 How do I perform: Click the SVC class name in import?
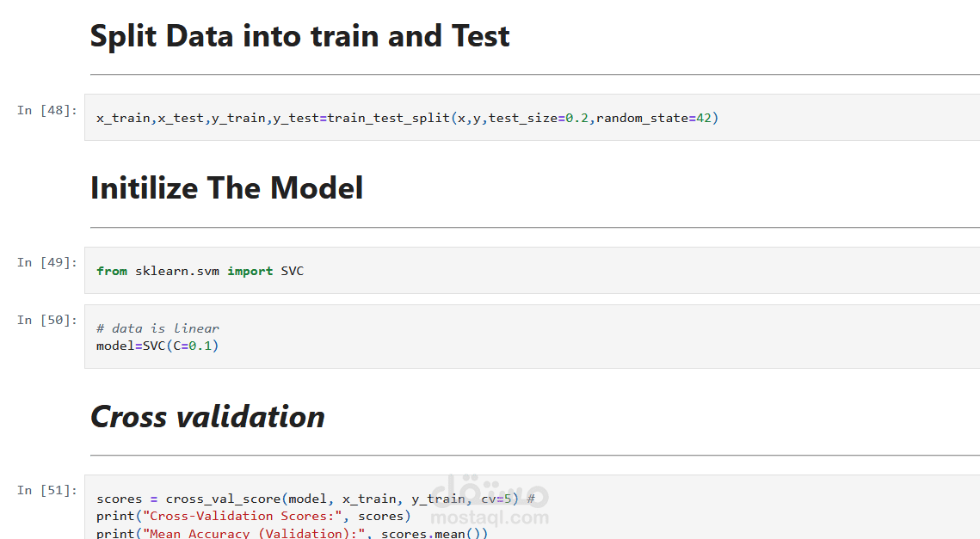[x=292, y=271]
